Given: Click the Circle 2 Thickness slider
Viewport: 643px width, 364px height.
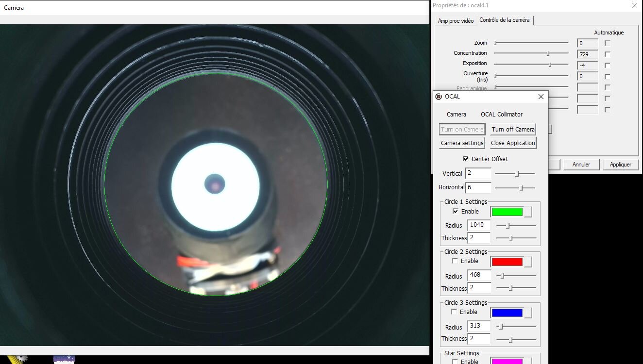Looking at the screenshot, I should 516,288.
